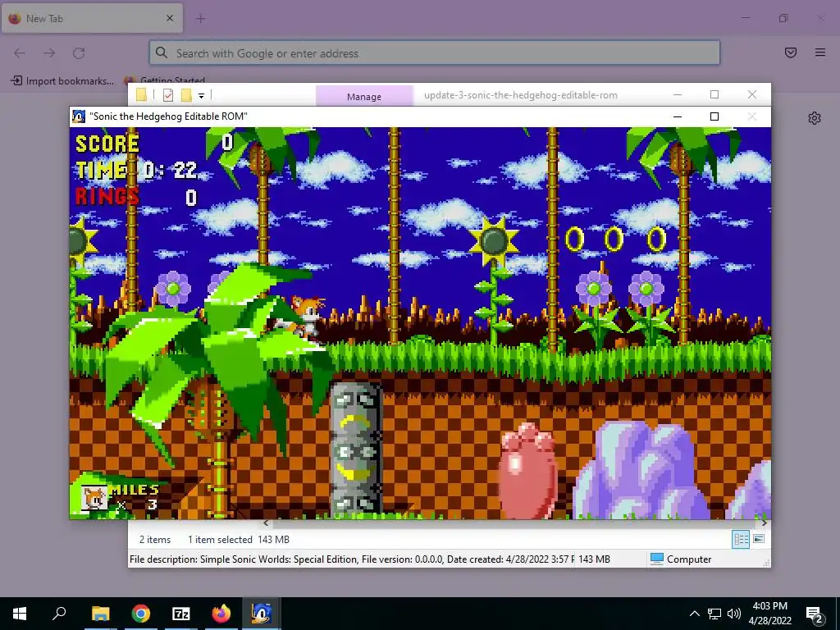Switch Explorer to details view

[741, 539]
